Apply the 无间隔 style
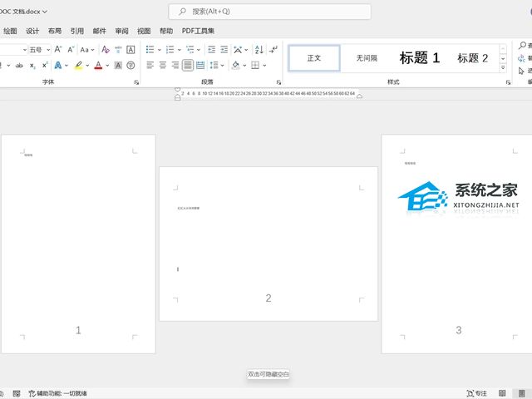532x399 pixels. click(367, 58)
